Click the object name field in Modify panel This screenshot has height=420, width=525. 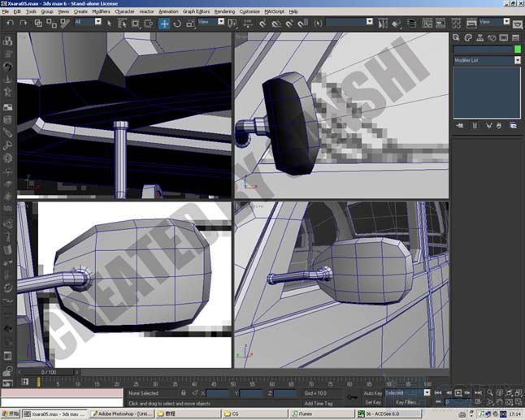484,50
